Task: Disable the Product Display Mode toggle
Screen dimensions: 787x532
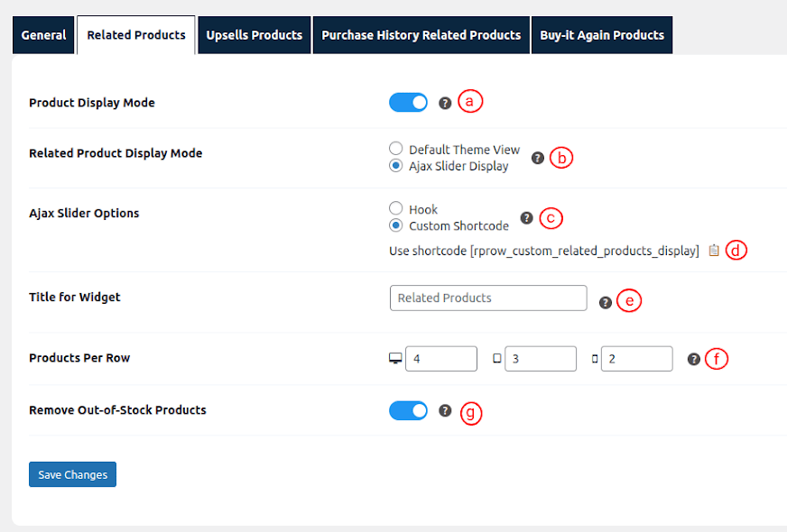Action: (x=408, y=102)
